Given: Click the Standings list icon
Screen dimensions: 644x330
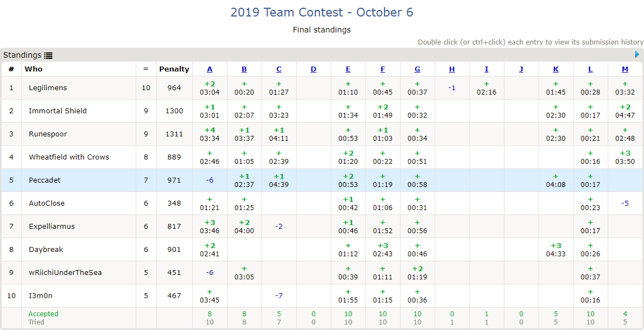Looking at the screenshot, I should [x=48, y=56].
